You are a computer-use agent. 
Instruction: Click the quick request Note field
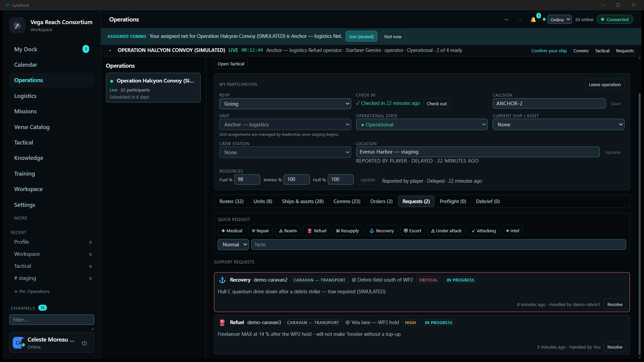(x=438, y=245)
